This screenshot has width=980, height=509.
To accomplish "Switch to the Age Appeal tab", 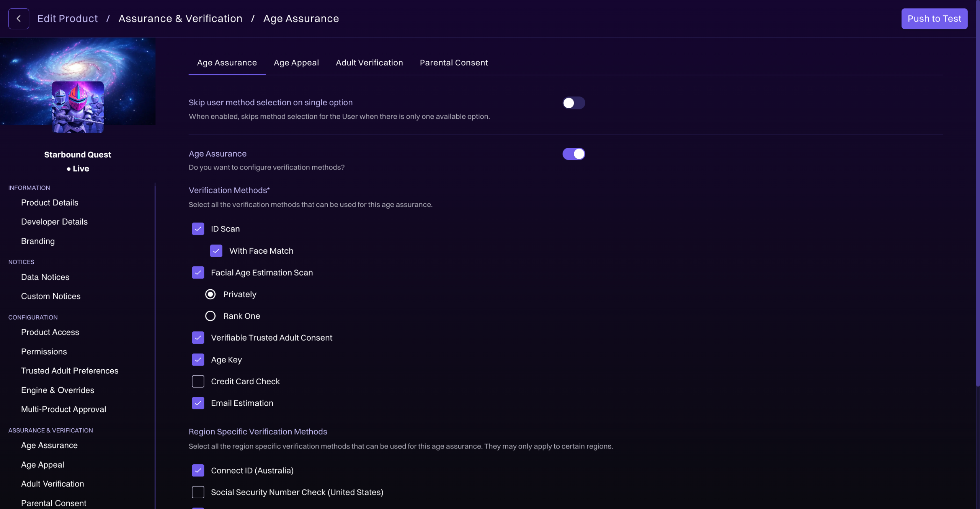I will pyautogui.click(x=296, y=63).
